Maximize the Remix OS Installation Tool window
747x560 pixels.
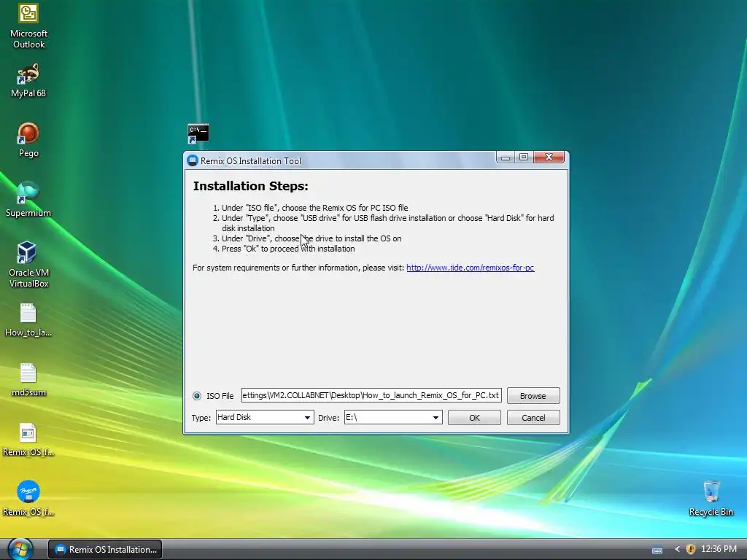point(524,157)
